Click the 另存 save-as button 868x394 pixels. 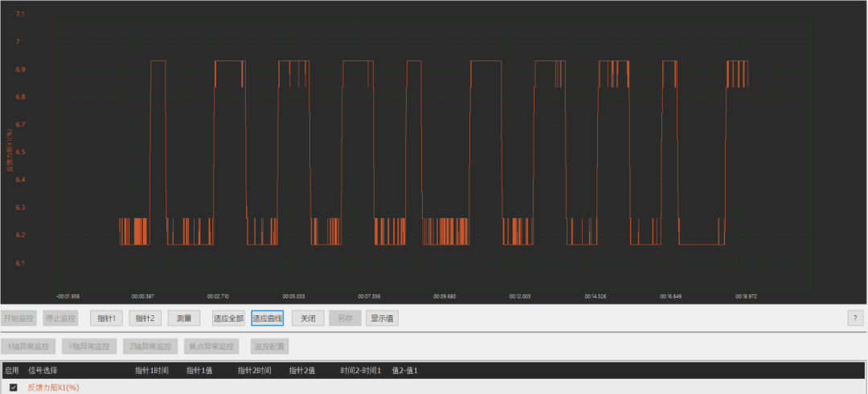(345, 318)
